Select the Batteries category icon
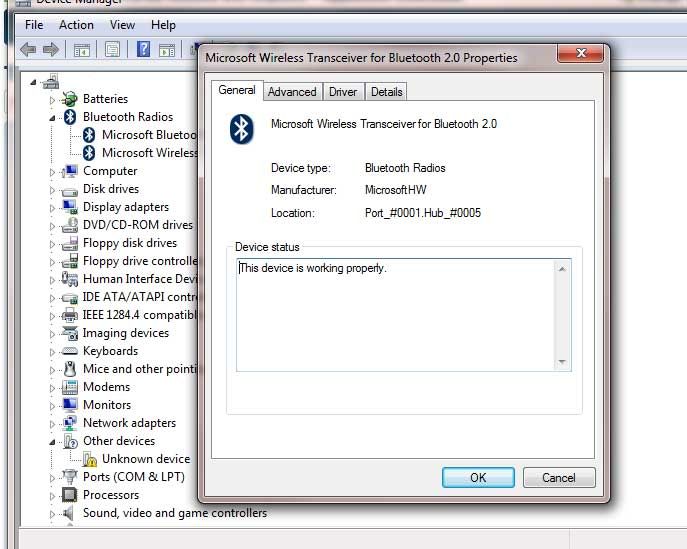Image resolution: width=687 pixels, height=549 pixels. (x=70, y=99)
